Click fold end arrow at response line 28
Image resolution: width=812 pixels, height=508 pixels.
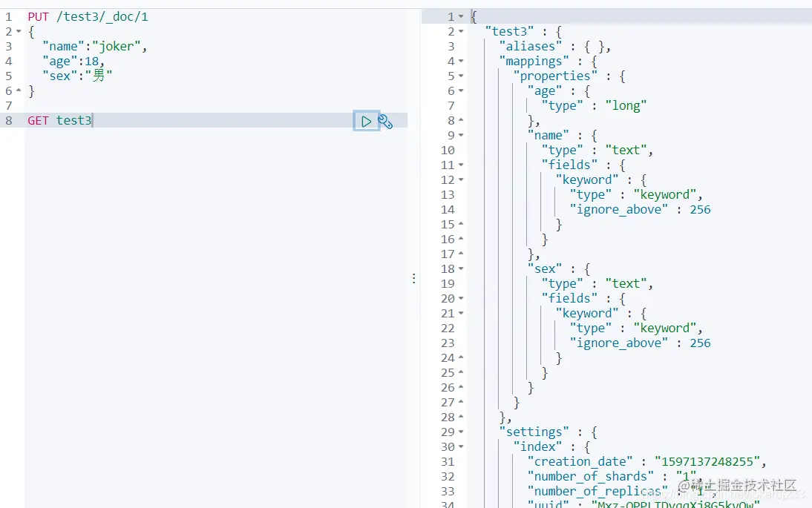click(x=461, y=417)
